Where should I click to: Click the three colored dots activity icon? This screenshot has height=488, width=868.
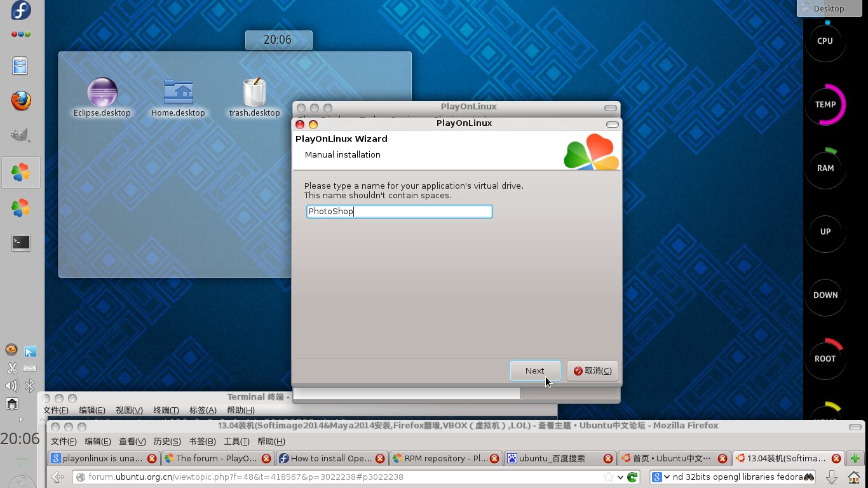click(x=21, y=34)
